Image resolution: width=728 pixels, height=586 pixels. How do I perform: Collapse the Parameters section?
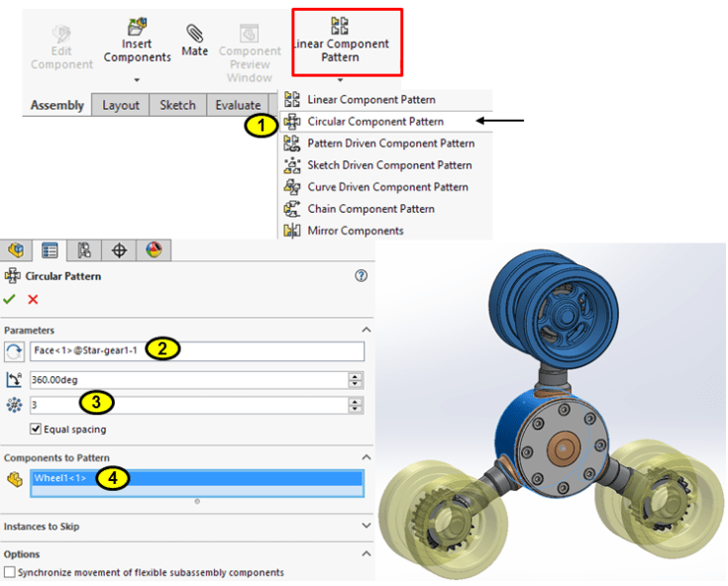coord(366,330)
